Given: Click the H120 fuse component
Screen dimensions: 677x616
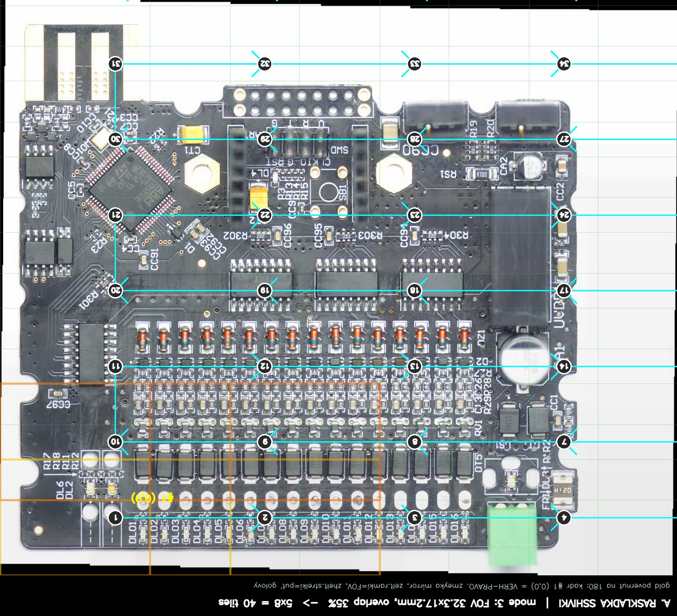Looking at the screenshot, I should [x=562, y=490].
